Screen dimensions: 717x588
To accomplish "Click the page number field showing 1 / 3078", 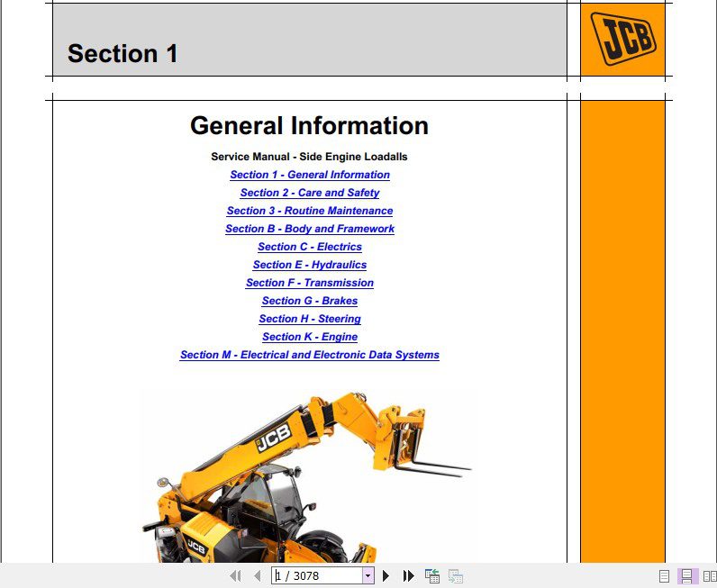I will (317, 575).
